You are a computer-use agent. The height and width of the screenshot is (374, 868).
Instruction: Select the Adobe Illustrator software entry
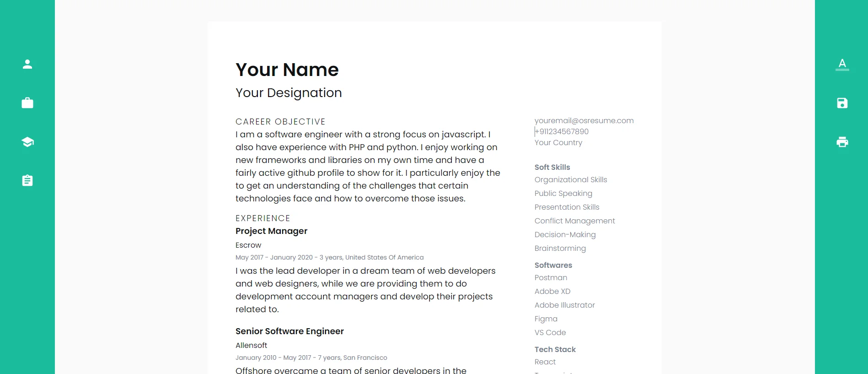(564, 305)
